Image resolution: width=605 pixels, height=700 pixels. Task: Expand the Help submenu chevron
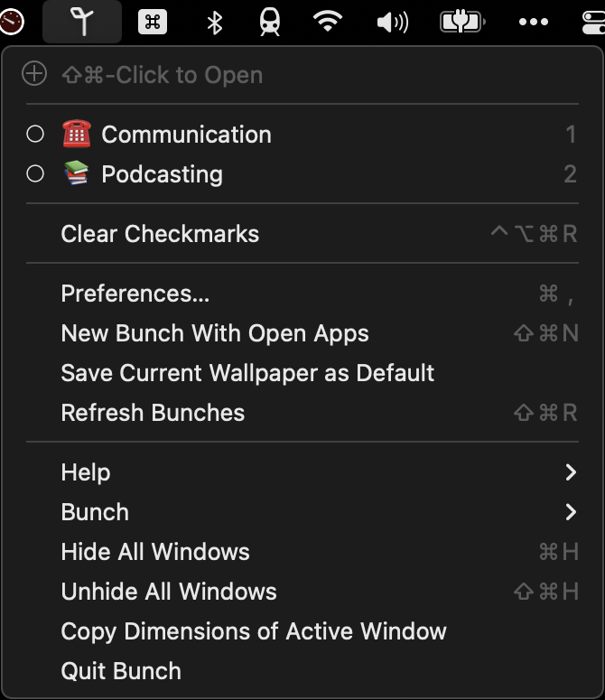[571, 471]
